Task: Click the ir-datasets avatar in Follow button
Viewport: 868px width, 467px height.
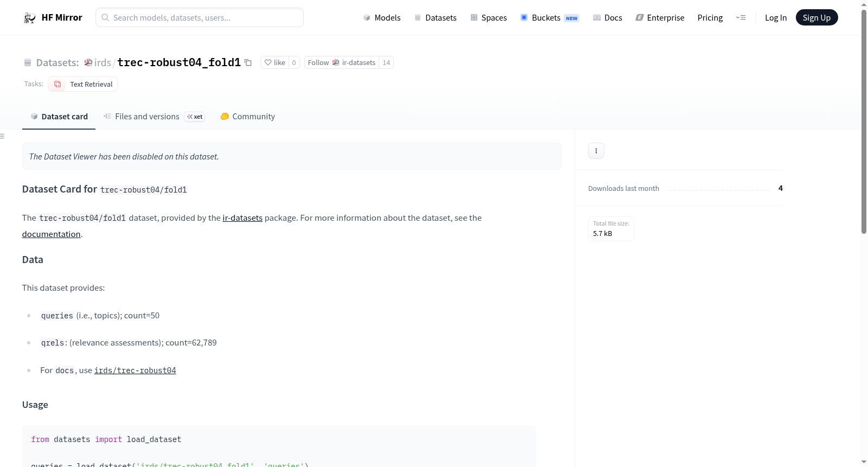Action: coord(336,62)
